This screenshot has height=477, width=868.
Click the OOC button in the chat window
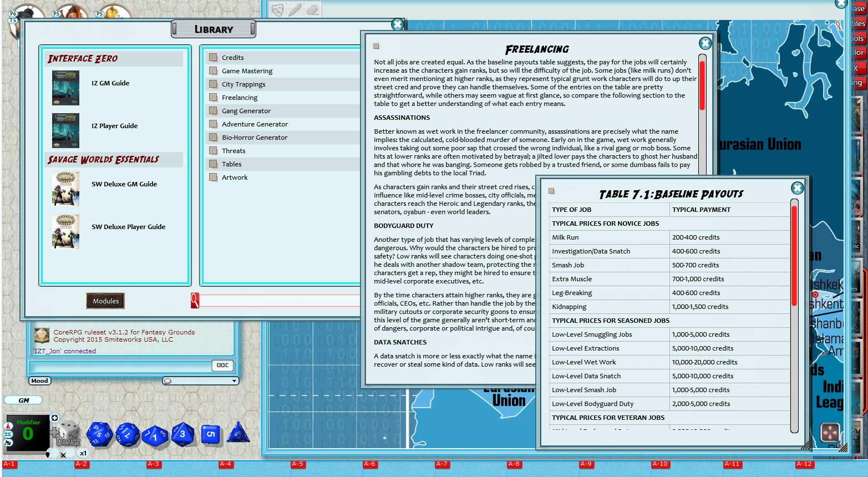tap(224, 366)
